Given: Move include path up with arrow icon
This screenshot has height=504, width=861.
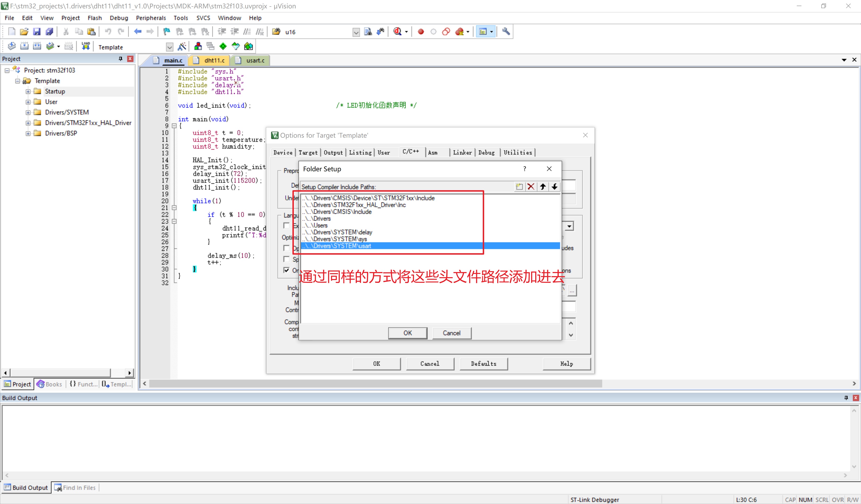Looking at the screenshot, I should tap(542, 186).
